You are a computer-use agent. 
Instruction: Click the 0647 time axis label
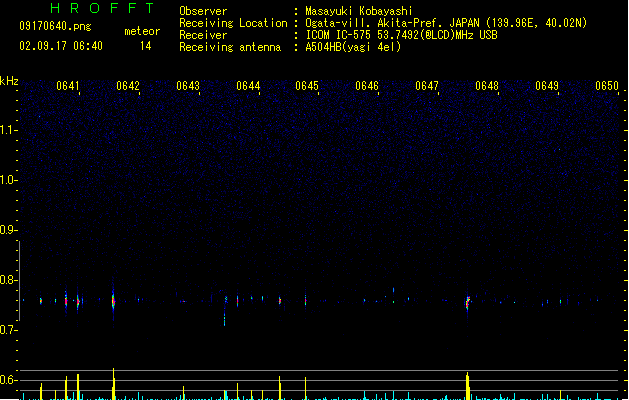pos(427,86)
